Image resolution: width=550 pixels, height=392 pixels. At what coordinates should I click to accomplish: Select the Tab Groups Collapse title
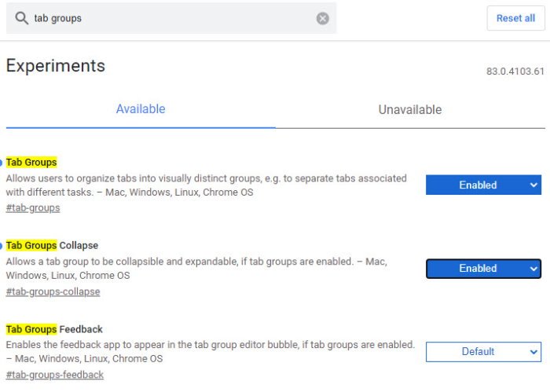(x=52, y=246)
